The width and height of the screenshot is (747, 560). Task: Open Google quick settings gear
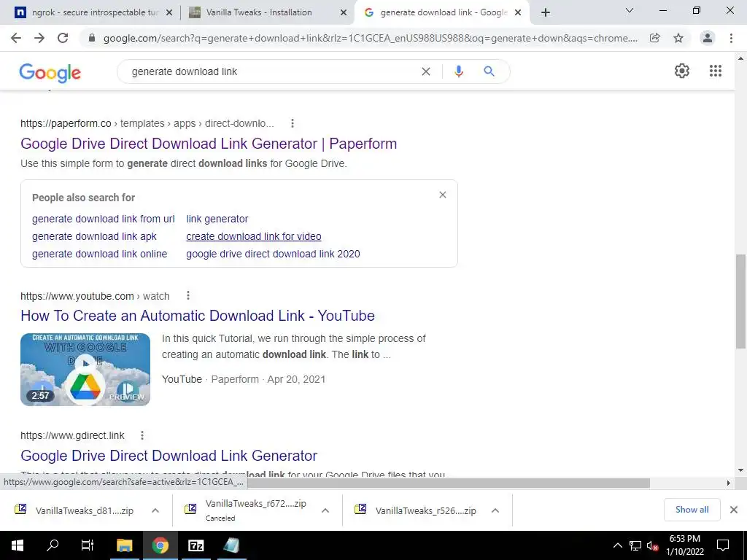(682, 71)
